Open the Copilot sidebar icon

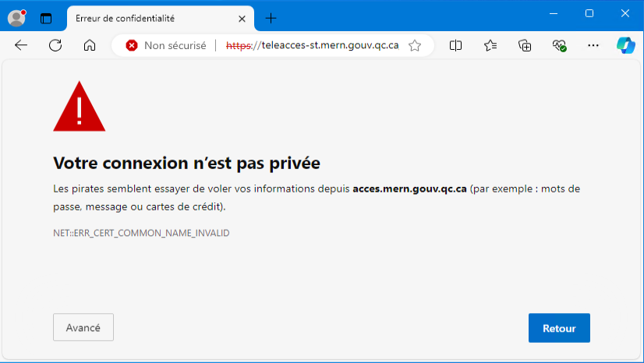(x=625, y=45)
